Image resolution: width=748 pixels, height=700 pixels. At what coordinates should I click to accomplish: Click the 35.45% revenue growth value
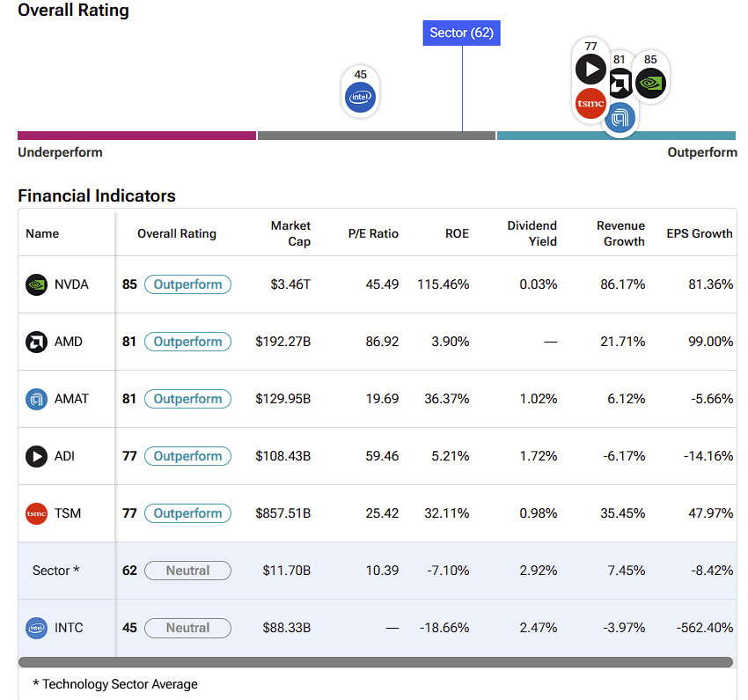click(x=622, y=513)
